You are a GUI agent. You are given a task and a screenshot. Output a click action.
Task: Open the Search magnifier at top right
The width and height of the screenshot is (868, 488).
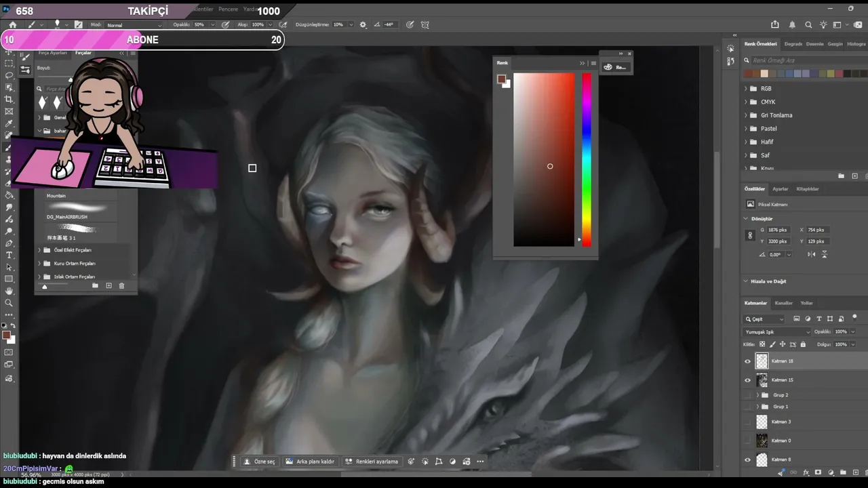pyautogui.click(x=808, y=25)
